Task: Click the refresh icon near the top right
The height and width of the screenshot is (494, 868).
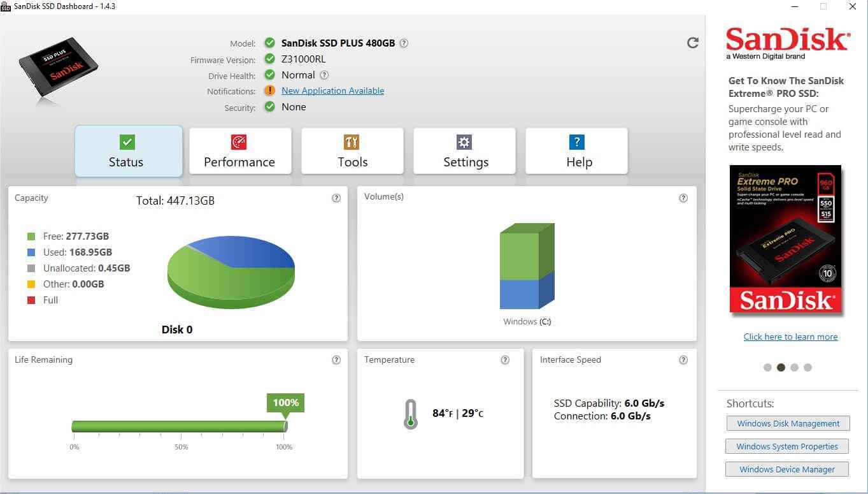Action: [693, 43]
